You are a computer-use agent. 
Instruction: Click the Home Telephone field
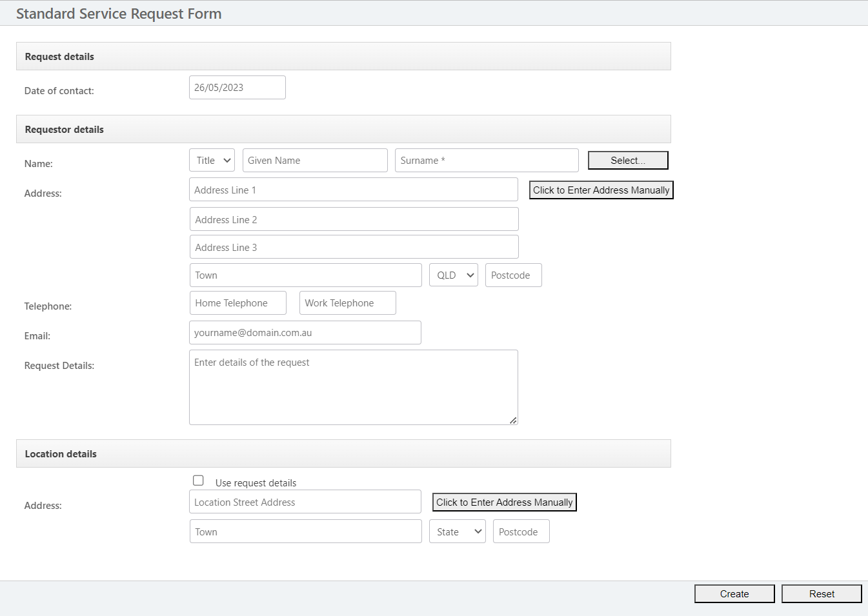237,303
